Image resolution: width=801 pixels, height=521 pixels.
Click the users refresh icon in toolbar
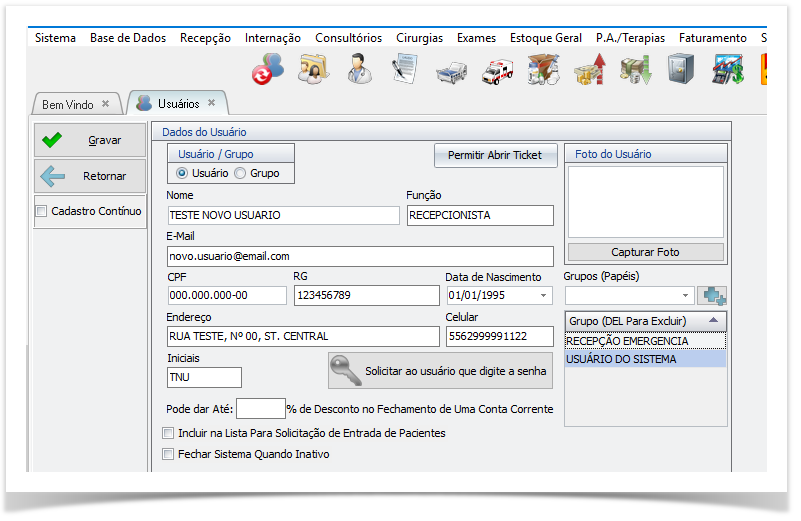tap(267, 68)
